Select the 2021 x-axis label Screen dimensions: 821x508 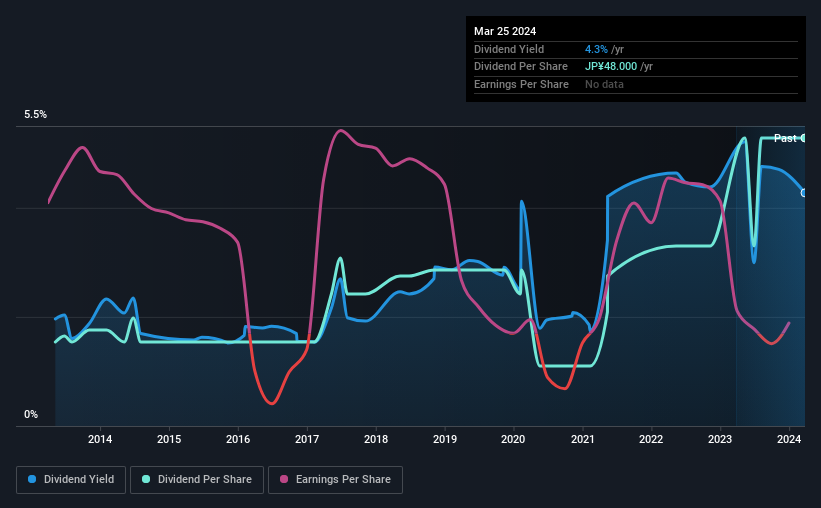click(583, 439)
